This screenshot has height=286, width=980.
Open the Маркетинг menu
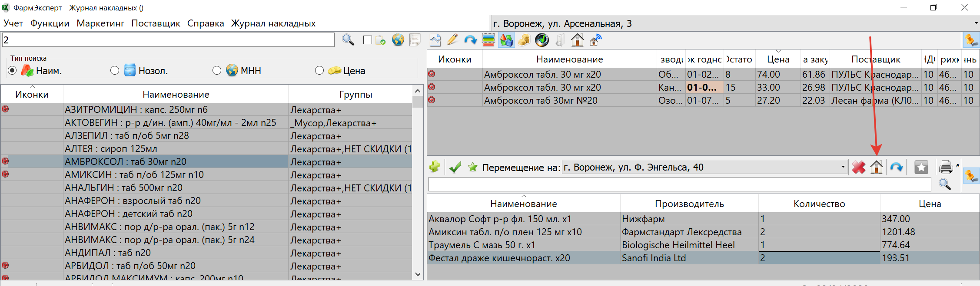(x=100, y=23)
